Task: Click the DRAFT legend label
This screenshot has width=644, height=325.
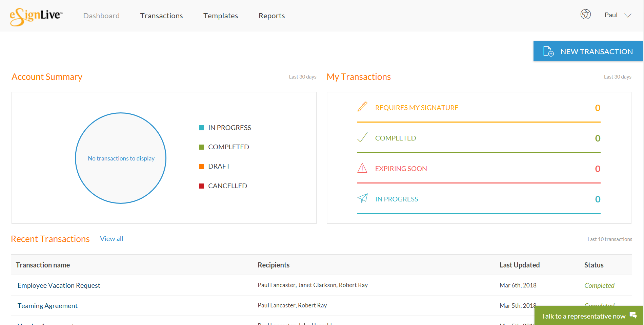Action: [x=219, y=166]
